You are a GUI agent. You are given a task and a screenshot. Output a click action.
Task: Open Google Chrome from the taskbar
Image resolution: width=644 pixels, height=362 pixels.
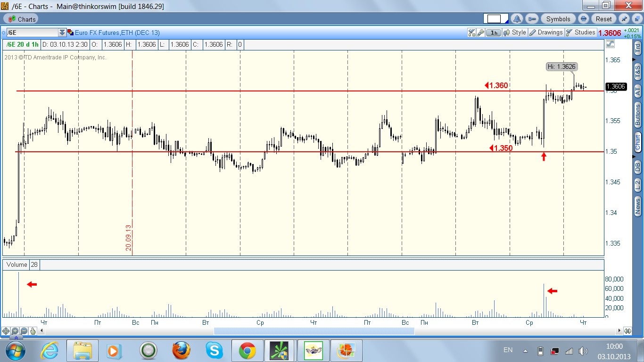point(247,350)
